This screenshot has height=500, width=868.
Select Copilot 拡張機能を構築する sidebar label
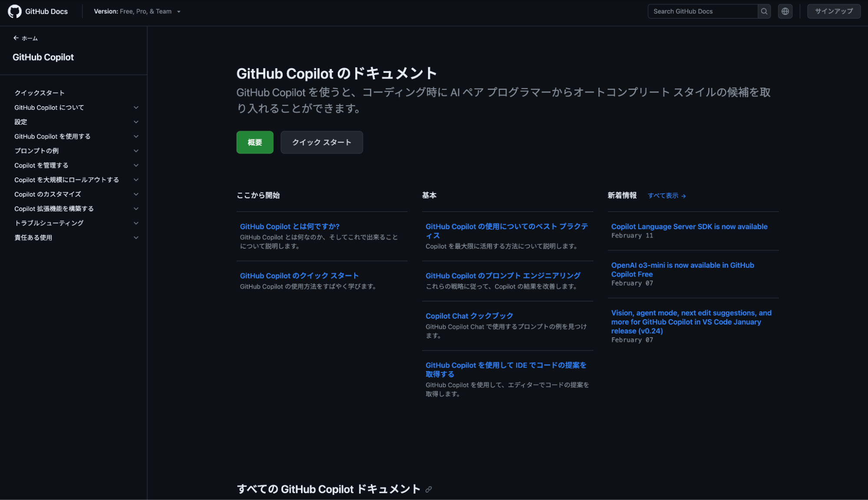(54, 209)
